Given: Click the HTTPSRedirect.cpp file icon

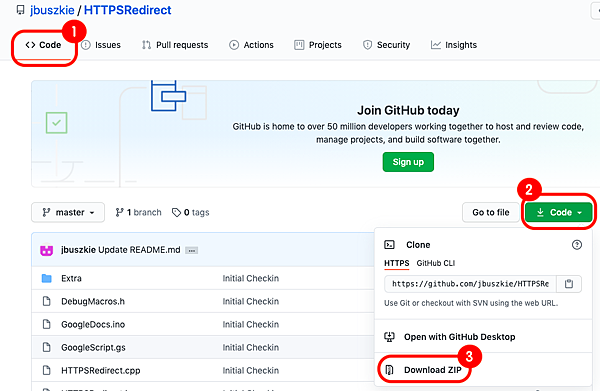Looking at the screenshot, I should pos(47,370).
